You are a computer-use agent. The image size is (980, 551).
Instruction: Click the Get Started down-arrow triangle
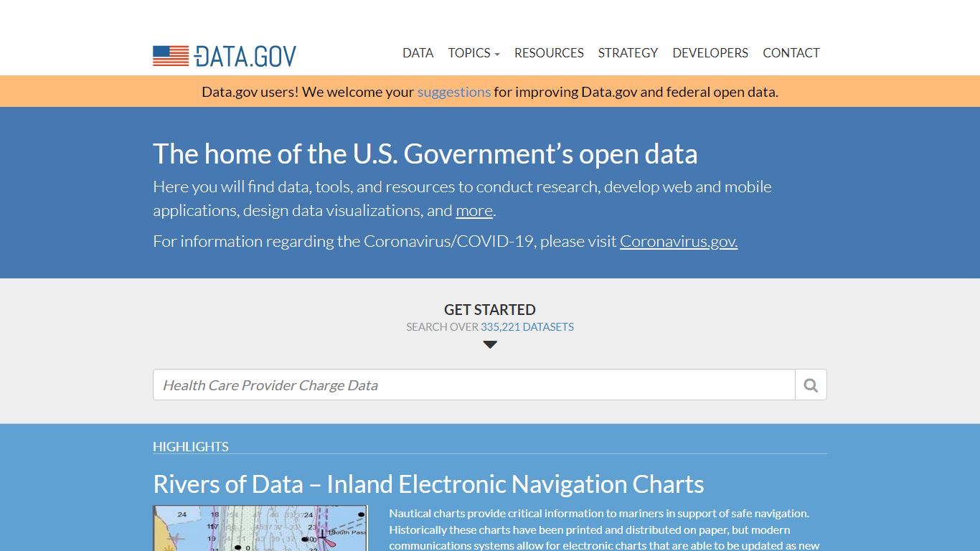click(490, 344)
